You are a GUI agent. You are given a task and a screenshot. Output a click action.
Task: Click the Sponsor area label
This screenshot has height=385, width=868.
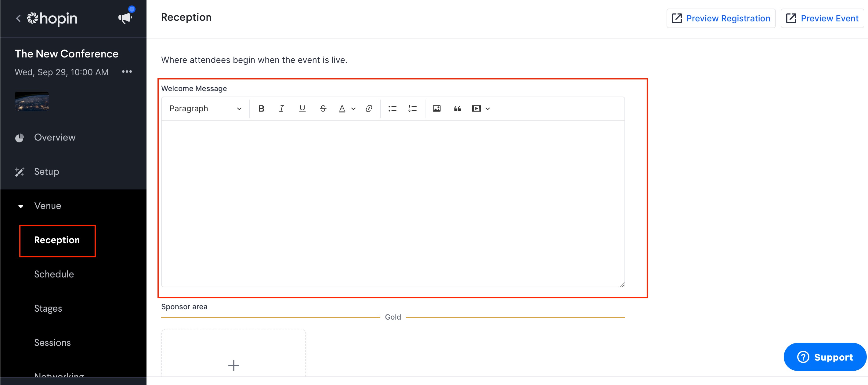tap(184, 307)
